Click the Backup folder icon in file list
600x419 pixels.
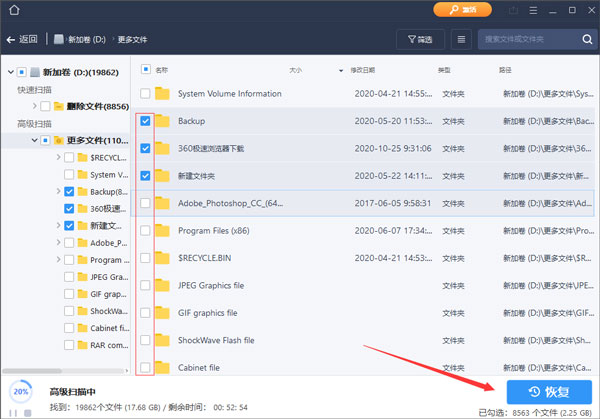pos(163,121)
